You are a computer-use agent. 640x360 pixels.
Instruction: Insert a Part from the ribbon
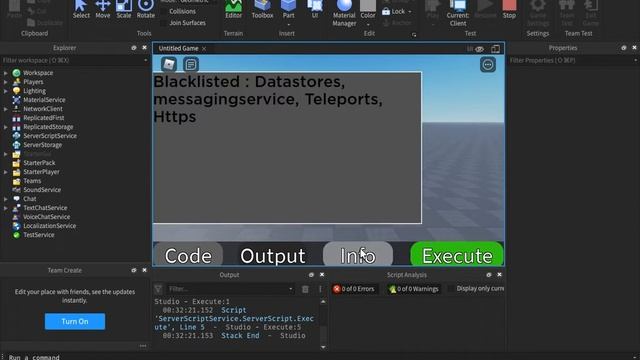coord(289,9)
